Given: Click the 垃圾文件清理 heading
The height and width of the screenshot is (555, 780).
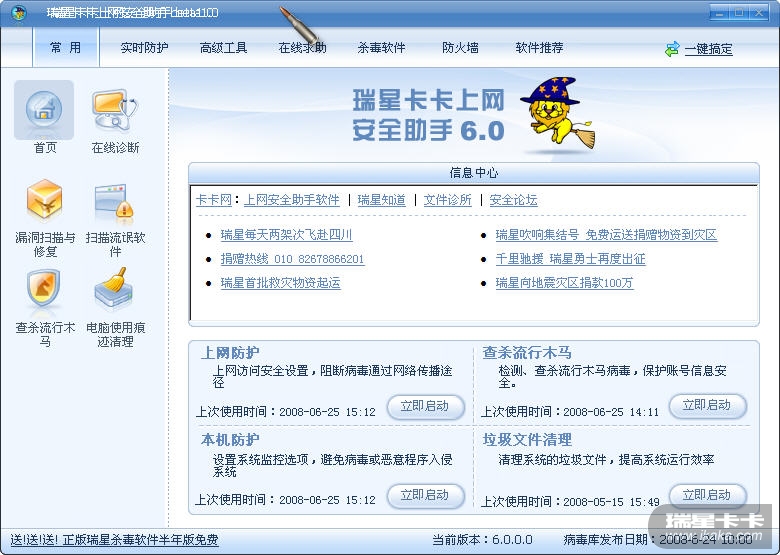Looking at the screenshot, I should click(x=527, y=440).
